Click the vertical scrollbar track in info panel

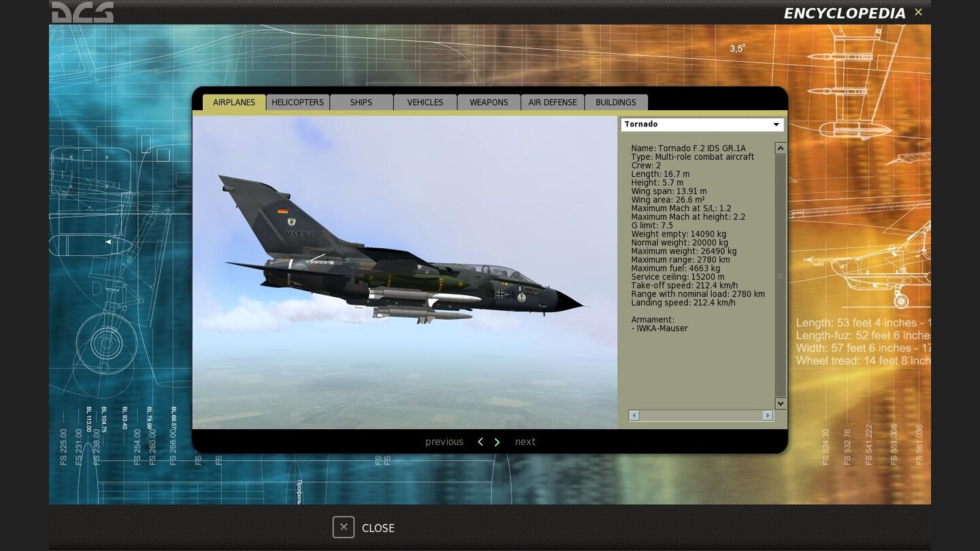point(781,275)
